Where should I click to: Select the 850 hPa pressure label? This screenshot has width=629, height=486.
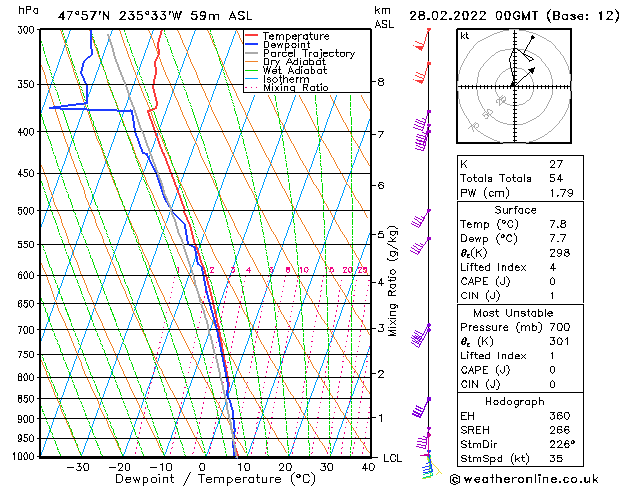pyautogui.click(x=26, y=399)
